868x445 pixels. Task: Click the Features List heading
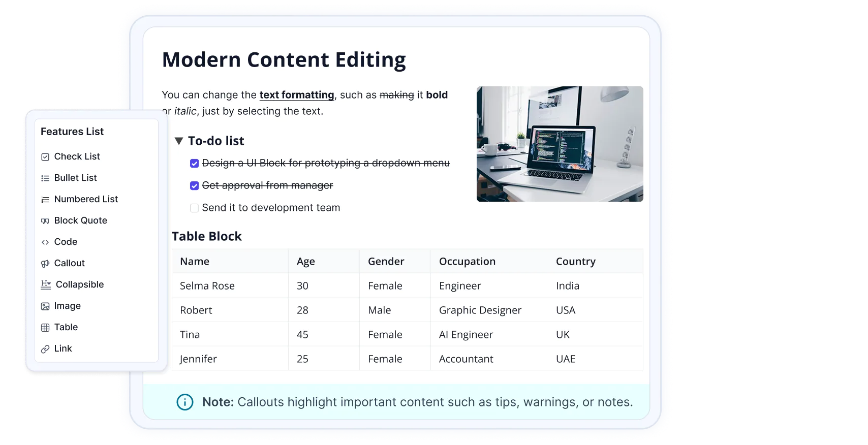click(72, 132)
